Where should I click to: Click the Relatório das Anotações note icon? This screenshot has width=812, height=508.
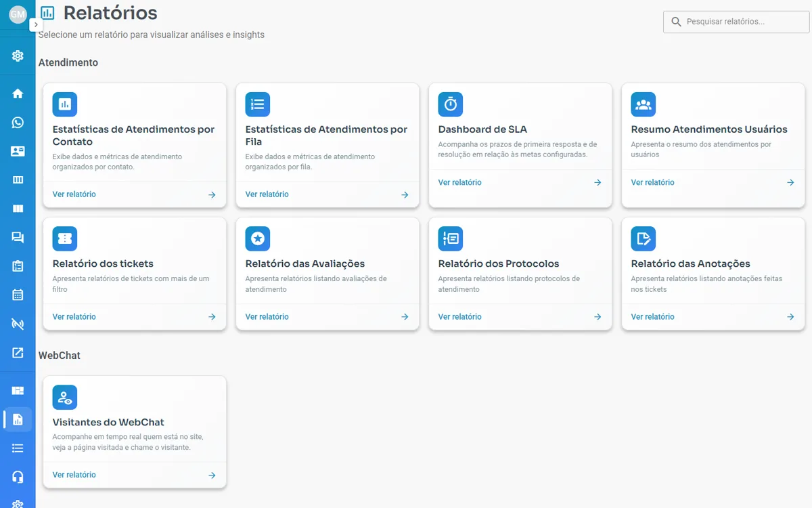[x=644, y=238]
